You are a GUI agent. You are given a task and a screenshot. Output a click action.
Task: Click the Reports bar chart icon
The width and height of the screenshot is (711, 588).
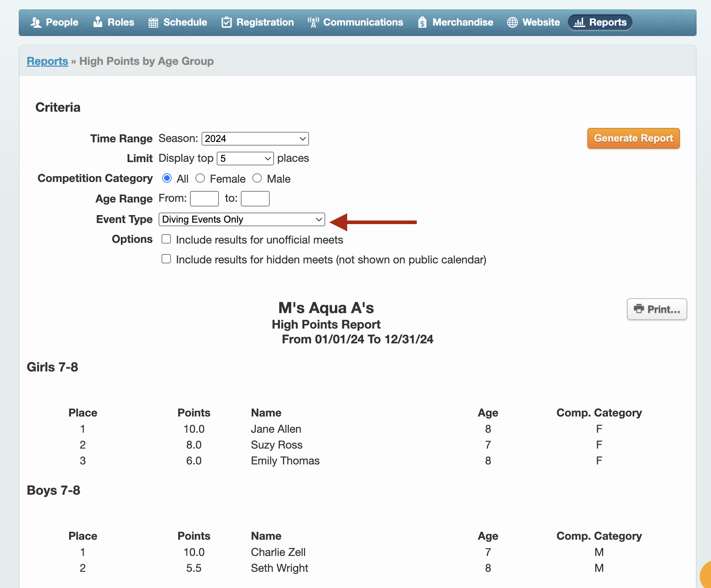pos(579,22)
